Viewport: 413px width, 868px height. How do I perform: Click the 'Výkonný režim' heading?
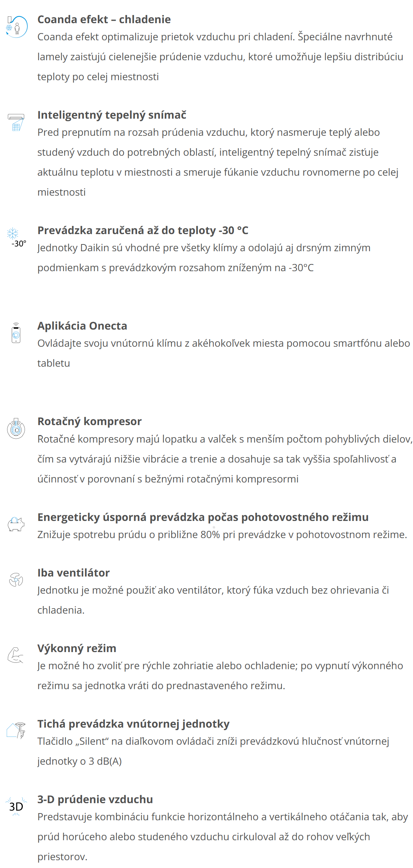(77, 648)
